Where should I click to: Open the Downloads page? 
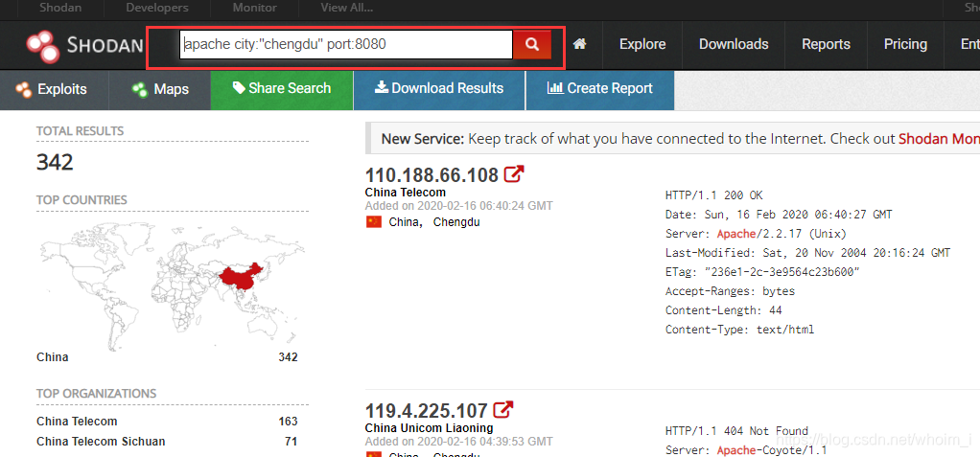click(734, 44)
